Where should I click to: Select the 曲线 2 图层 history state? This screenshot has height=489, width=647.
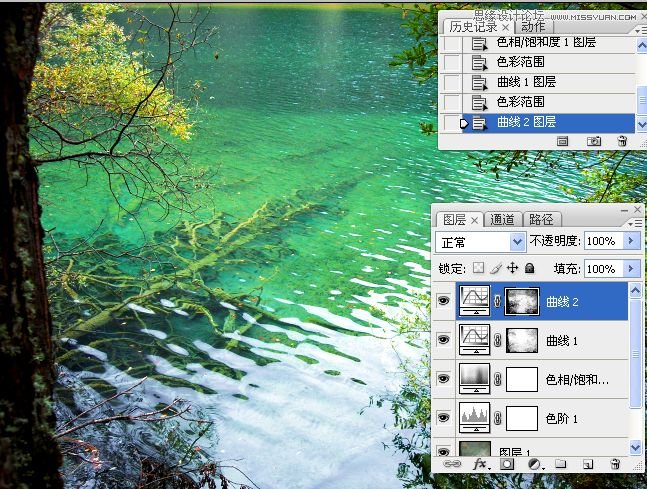548,122
